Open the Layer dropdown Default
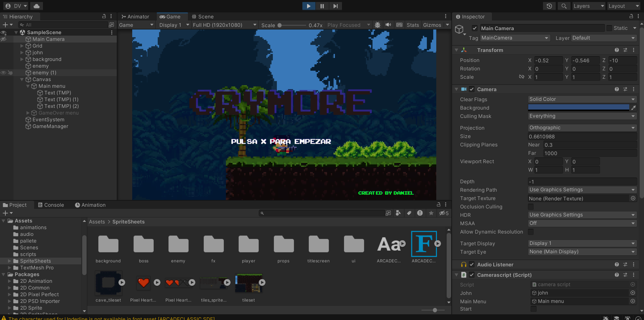The height and width of the screenshot is (320, 644). [x=604, y=38]
